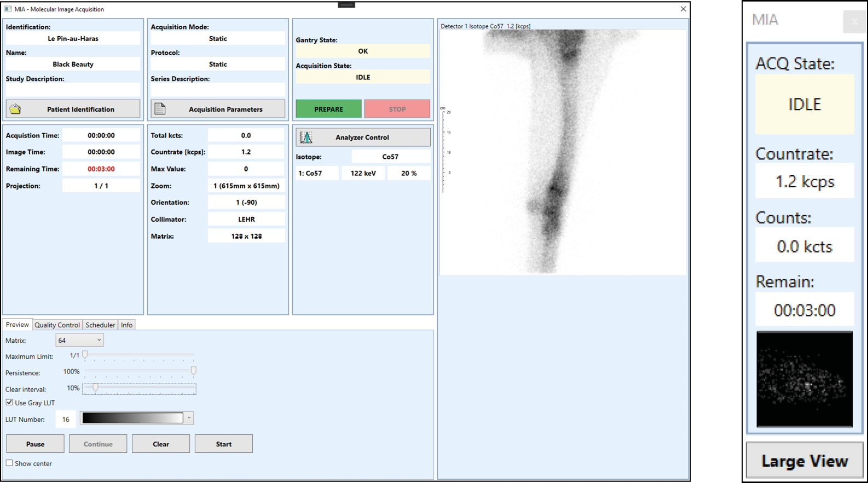
Task: Enable the Show center checkbox
Action: tap(9, 463)
